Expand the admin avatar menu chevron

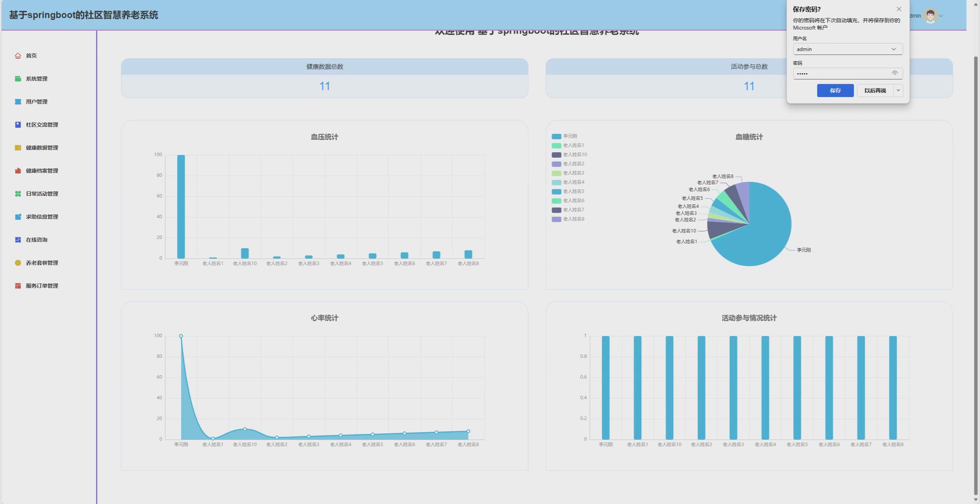point(941,16)
